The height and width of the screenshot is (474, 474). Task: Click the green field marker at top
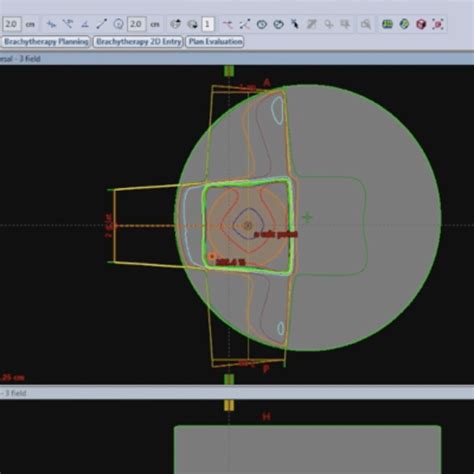(229, 71)
